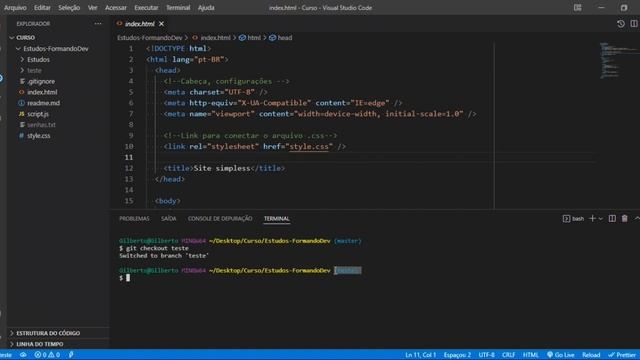Kill terminal with the trash icon
Image resolution: width=640 pixels, height=360 pixels.
click(x=624, y=219)
